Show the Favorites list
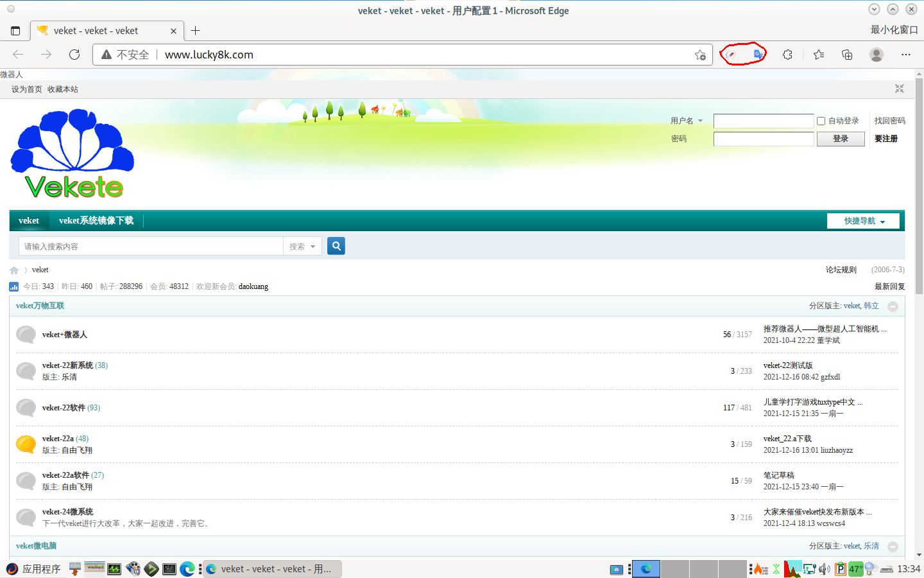This screenshot has height=578, width=924. tap(819, 55)
